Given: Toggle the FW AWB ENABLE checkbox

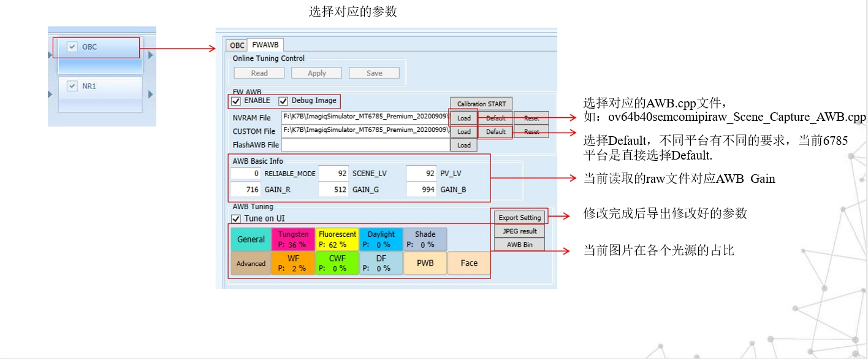Looking at the screenshot, I should 237,101.
